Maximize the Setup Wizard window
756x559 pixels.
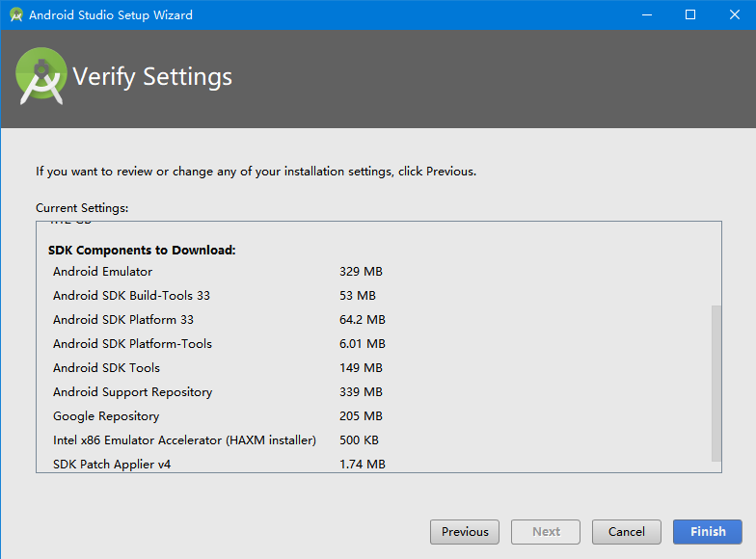(x=690, y=15)
